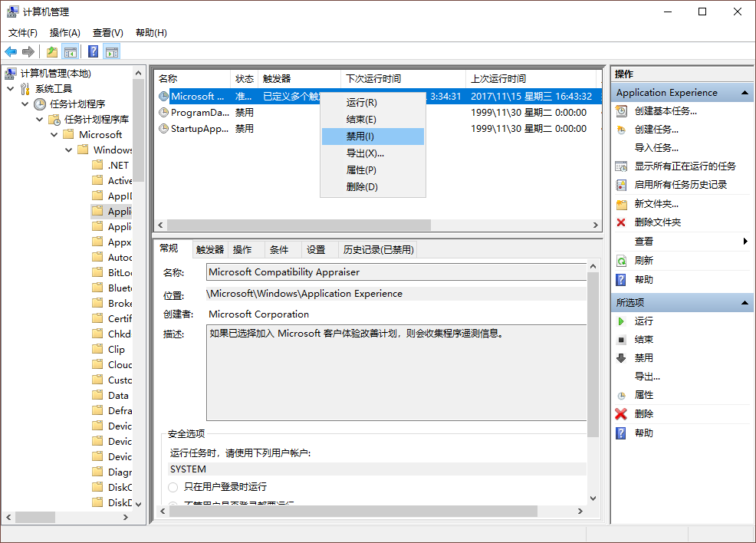
Task: Toggle the action pane icon
Action: coord(111,51)
